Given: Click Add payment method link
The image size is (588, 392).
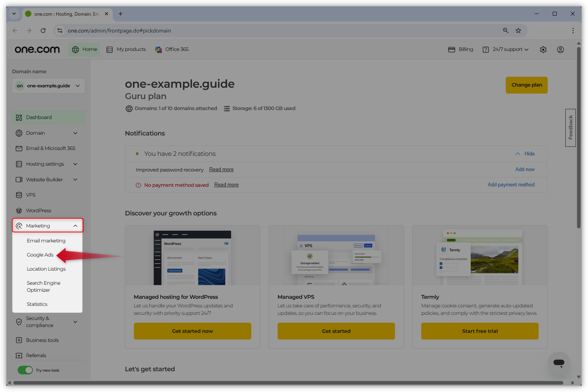Looking at the screenshot, I should click(511, 184).
